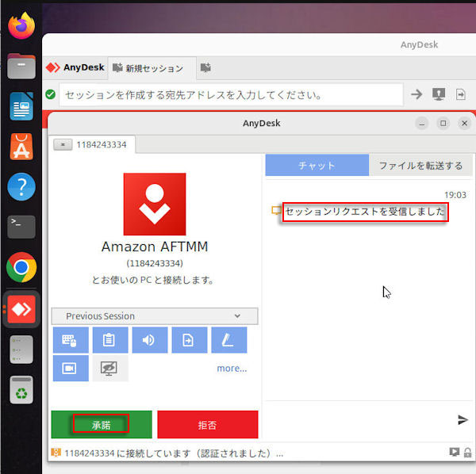Screen dimensions: 476x474
Task: Open the Previous Session profile dropdown
Action: point(155,316)
